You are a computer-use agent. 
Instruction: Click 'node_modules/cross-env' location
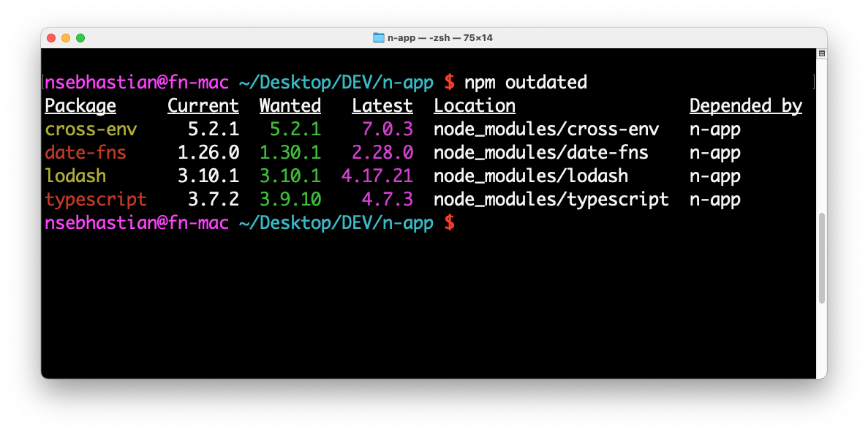tap(546, 129)
